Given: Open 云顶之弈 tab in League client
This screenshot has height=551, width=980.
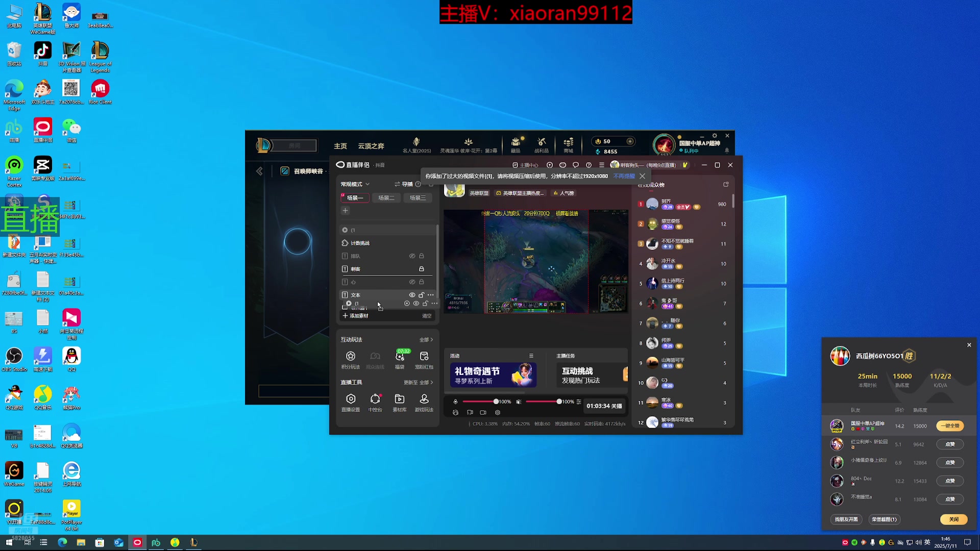Looking at the screenshot, I should (371, 146).
